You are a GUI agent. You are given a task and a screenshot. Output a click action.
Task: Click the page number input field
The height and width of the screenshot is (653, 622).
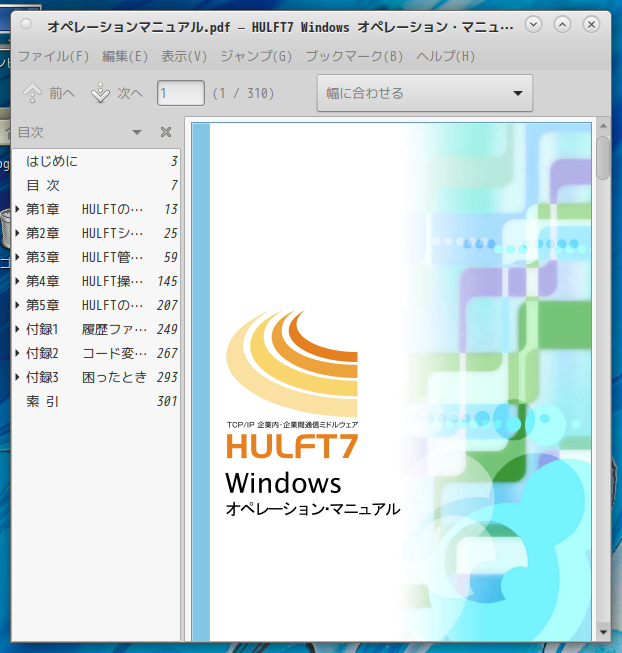click(x=181, y=93)
